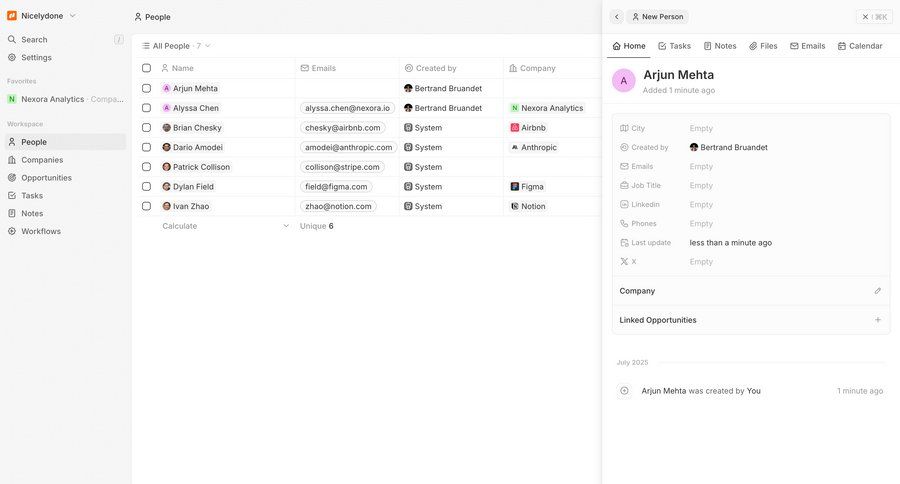Open the Calculate dropdown under Name column
This screenshot has height=484, width=900.
[226, 226]
